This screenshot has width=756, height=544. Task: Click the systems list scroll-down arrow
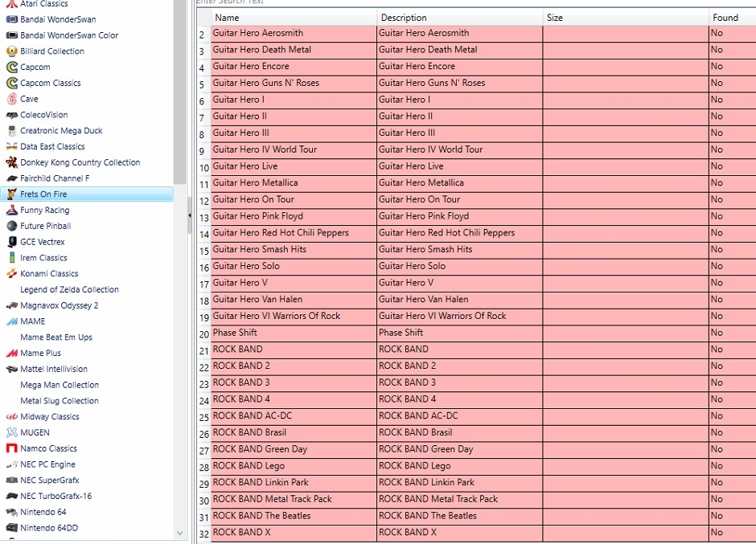click(x=180, y=533)
